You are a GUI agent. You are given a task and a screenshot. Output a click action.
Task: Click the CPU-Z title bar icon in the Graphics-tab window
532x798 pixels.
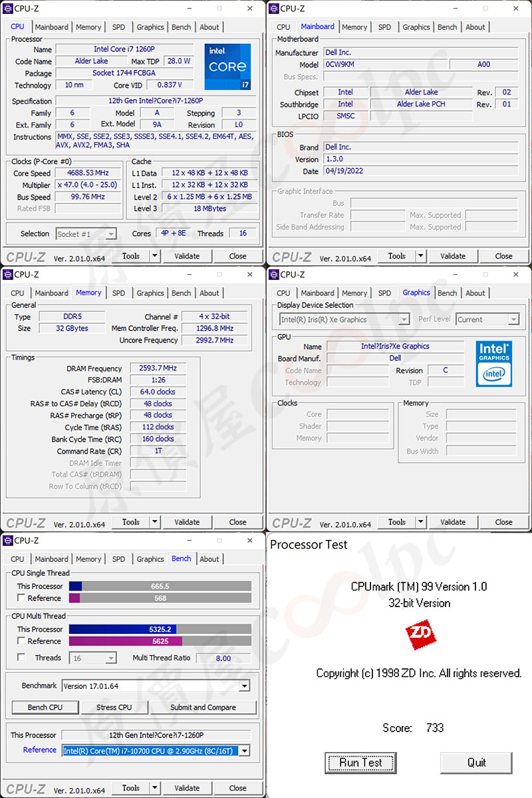click(x=275, y=275)
